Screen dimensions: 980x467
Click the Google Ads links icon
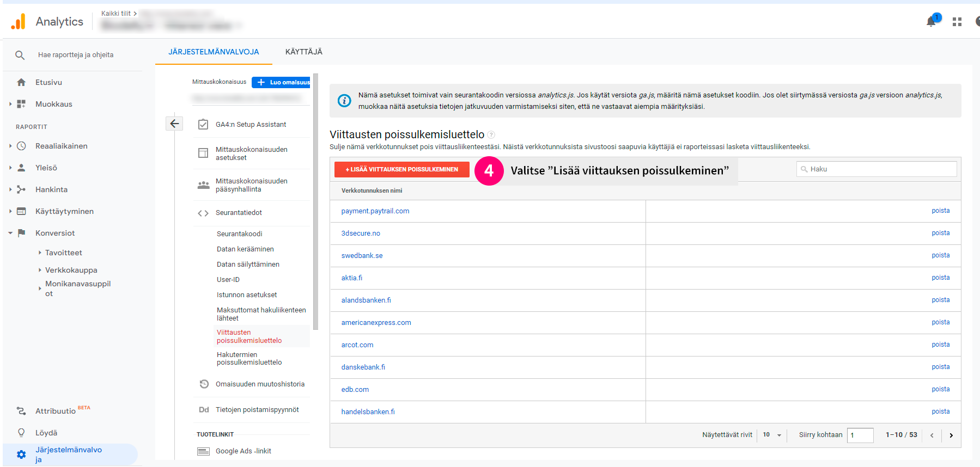point(203,451)
